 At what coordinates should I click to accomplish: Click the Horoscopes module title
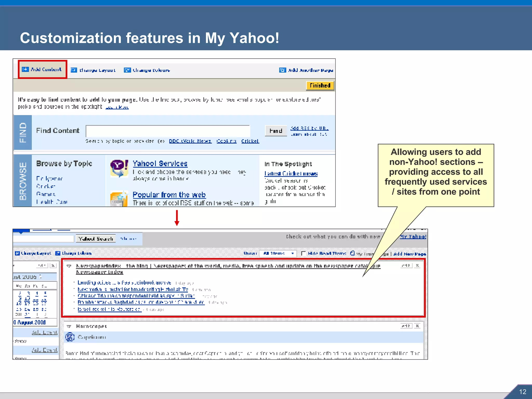(91, 326)
